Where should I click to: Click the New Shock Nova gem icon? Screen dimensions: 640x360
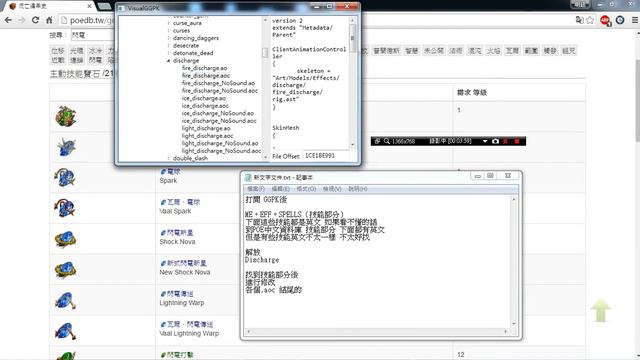65,269
